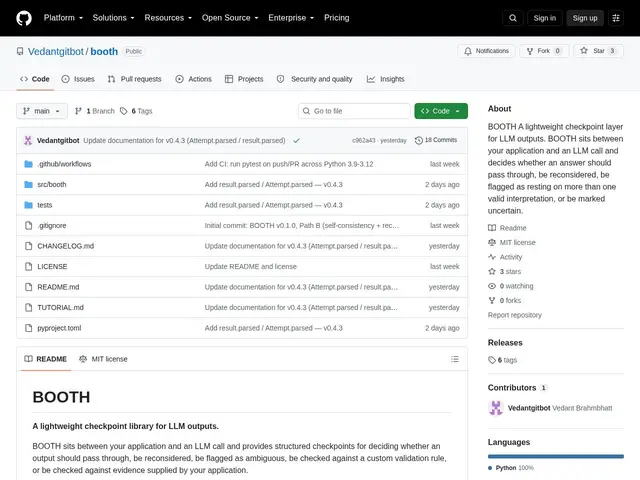Open the Contributors heading link
Image resolution: width=640 pixels, height=480 pixels.
click(x=517, y=388)
